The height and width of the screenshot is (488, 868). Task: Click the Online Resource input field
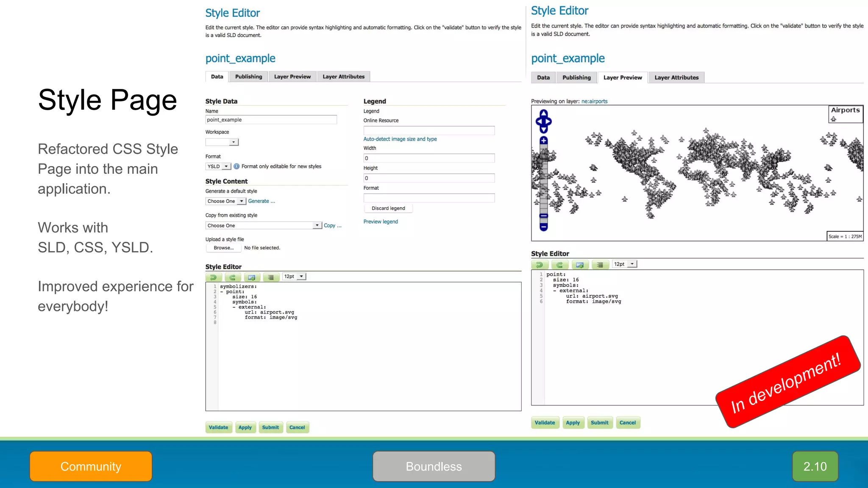(x=429, y=131)
